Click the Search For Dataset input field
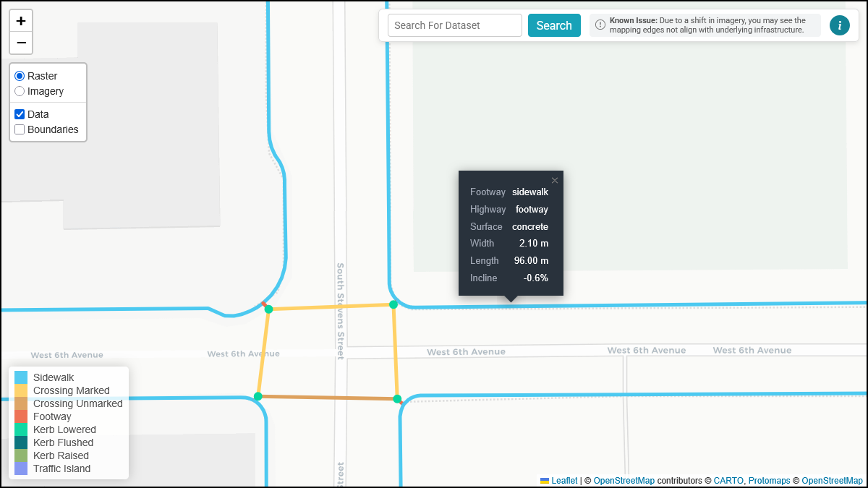This screenshot has width=868, height=488. pos(454,25)
